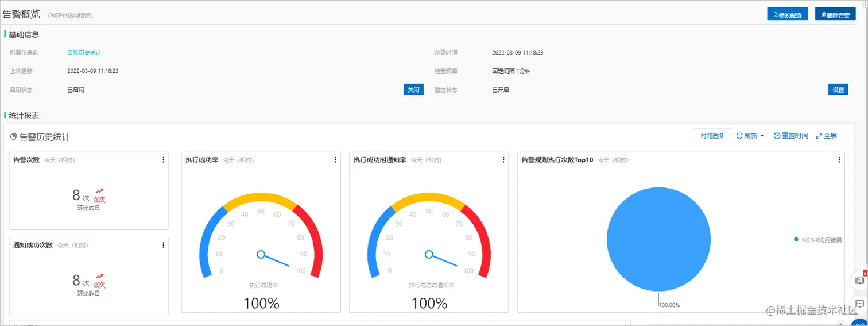Click the 创建时间 value 2022-03-09 11:18:23

517,53
